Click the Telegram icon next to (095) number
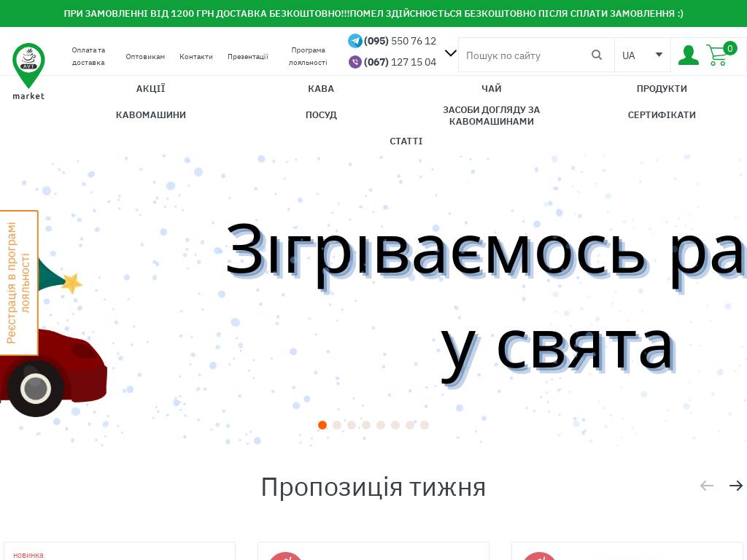 (x=355, y=41)
